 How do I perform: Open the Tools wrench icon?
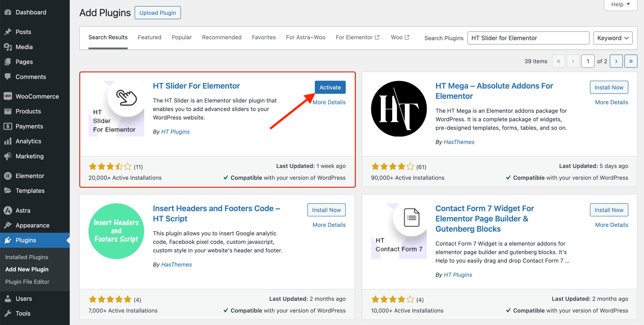click(8, 313)
